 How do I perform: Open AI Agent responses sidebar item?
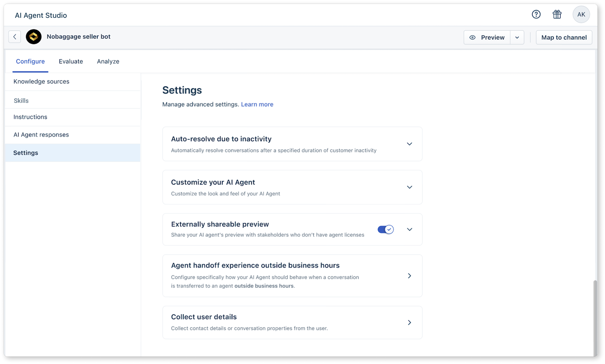[41, 135]
